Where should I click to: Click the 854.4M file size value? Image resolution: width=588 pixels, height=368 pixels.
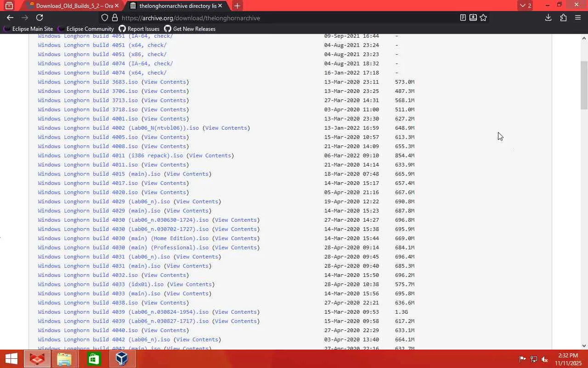click(405, 155)
